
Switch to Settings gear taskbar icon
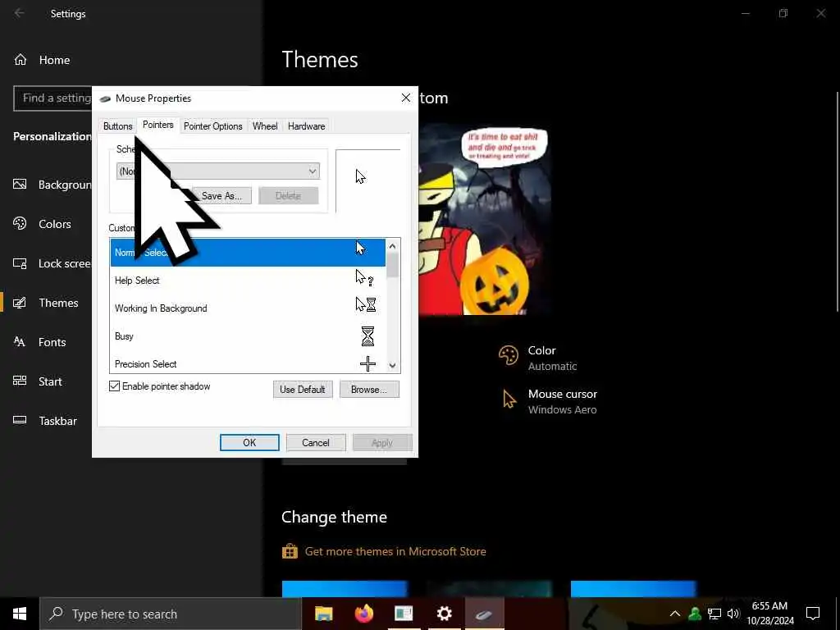[444, 614]
